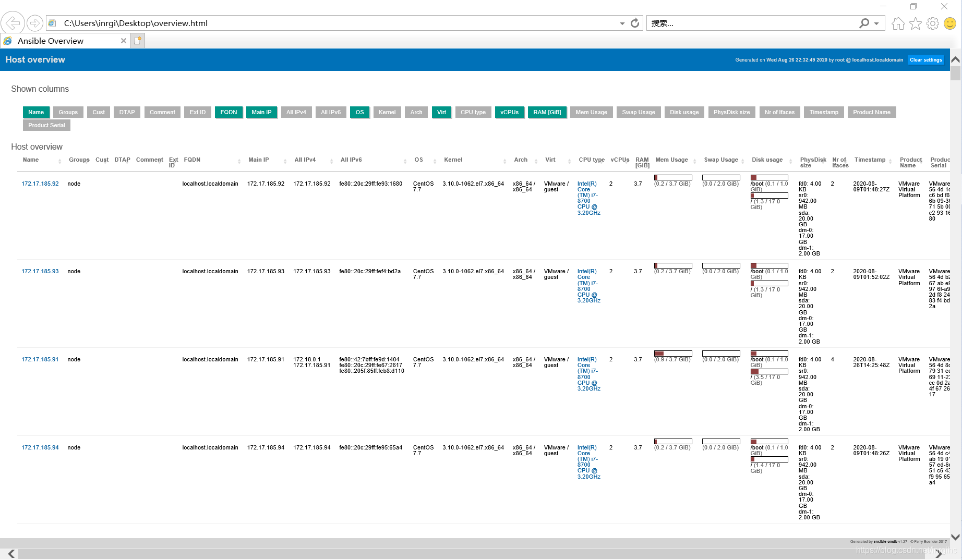
Task: Sort table by Main IP column header
Action: click(259, 160)
